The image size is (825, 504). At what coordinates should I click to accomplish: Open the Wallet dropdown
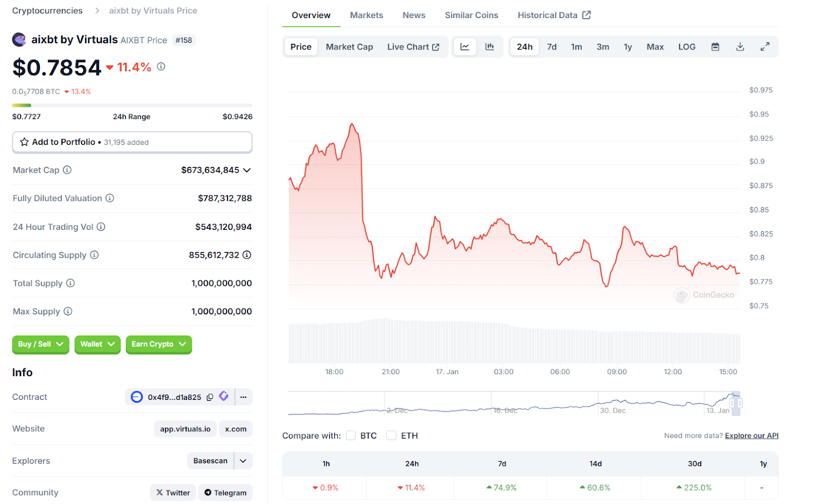point(97,344)
